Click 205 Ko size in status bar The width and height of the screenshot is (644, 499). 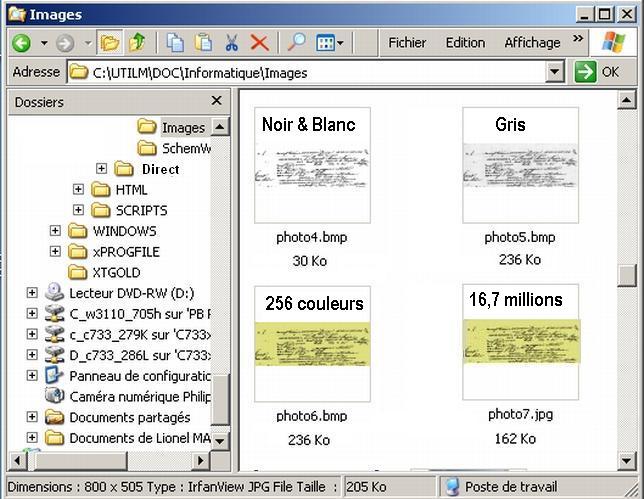click(x=366, y=487)
